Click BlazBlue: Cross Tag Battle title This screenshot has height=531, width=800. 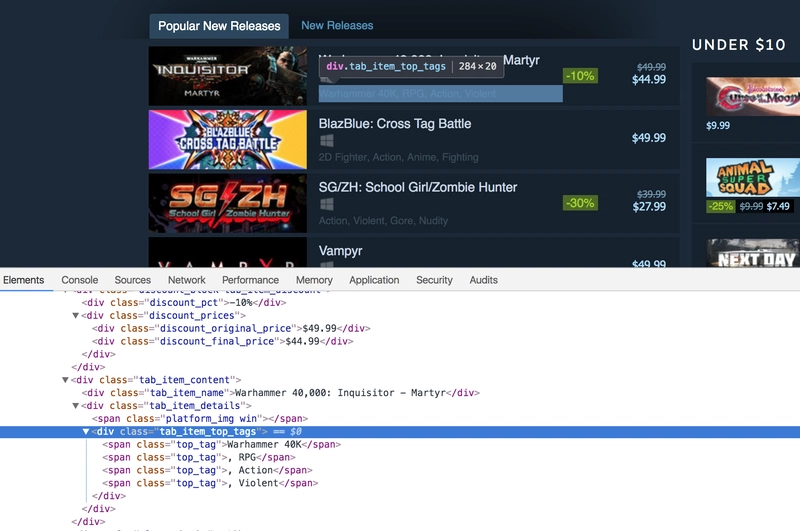(x=395, y=124)
